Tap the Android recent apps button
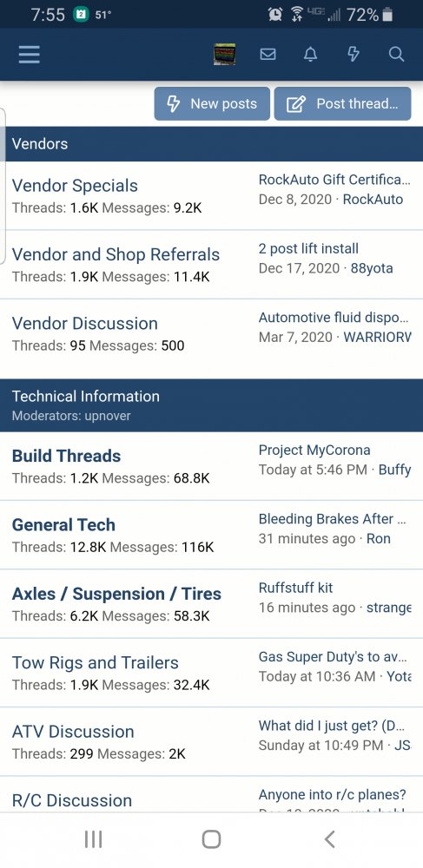This screenshot has height=868, width=423. (x=93, y=839)
